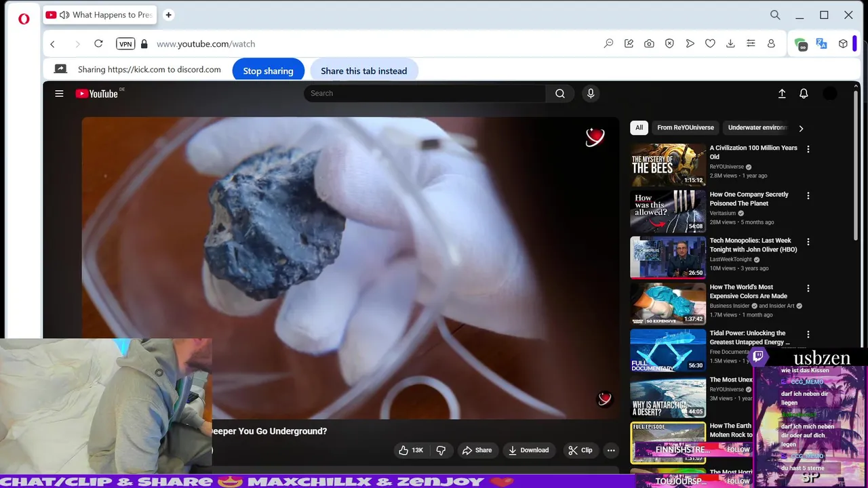Screen dimensions: 868x488
Task: Go back to previous page
Action: pos(53,44)
